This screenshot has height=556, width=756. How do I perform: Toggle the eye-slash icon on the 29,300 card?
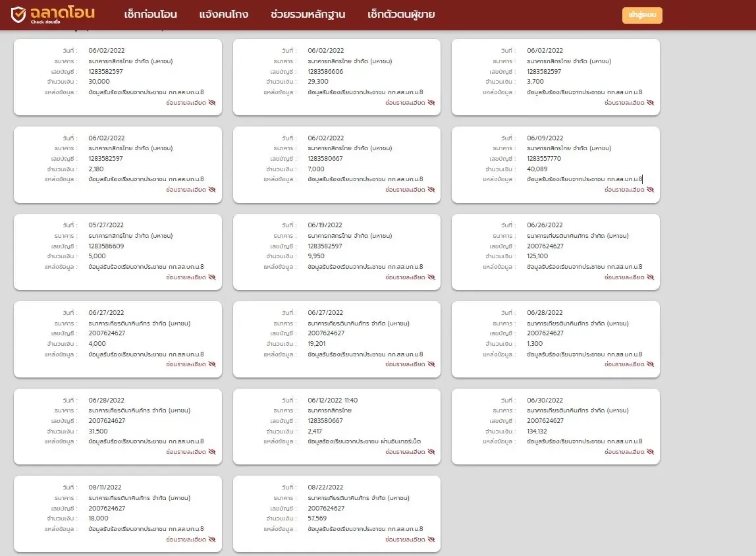click(431, 103)
